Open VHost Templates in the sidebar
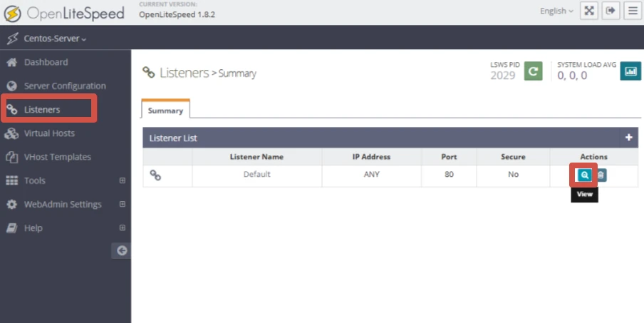644x323 pixels. pyautogui.click(x=58, y=157)
